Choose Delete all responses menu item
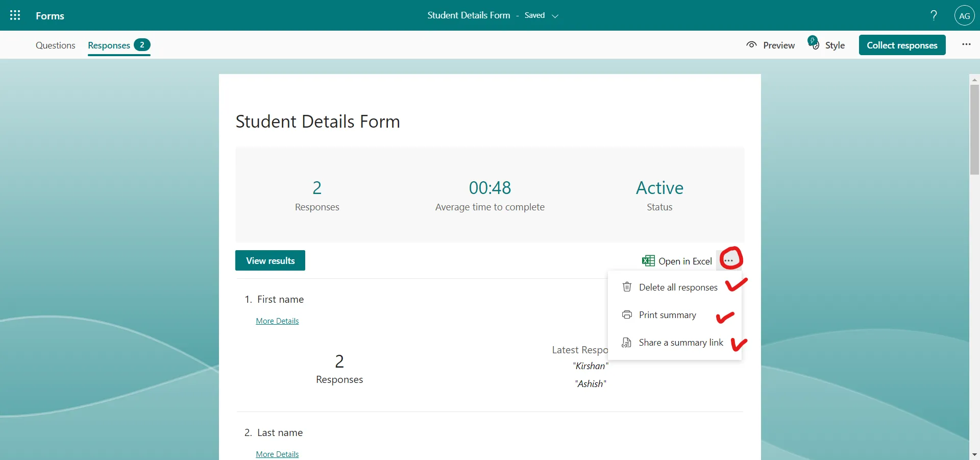The height and width of the screenshot is (460, 980). pos(674,287)
